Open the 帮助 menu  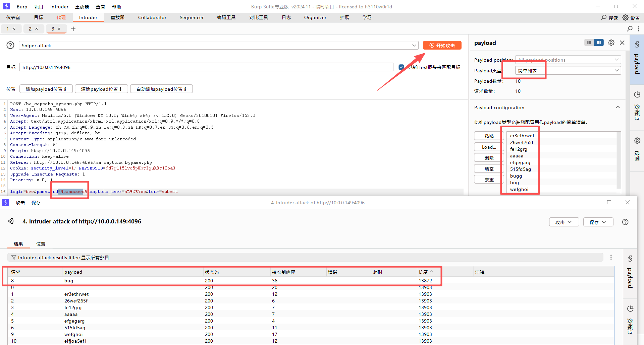(x=116, y=7)
